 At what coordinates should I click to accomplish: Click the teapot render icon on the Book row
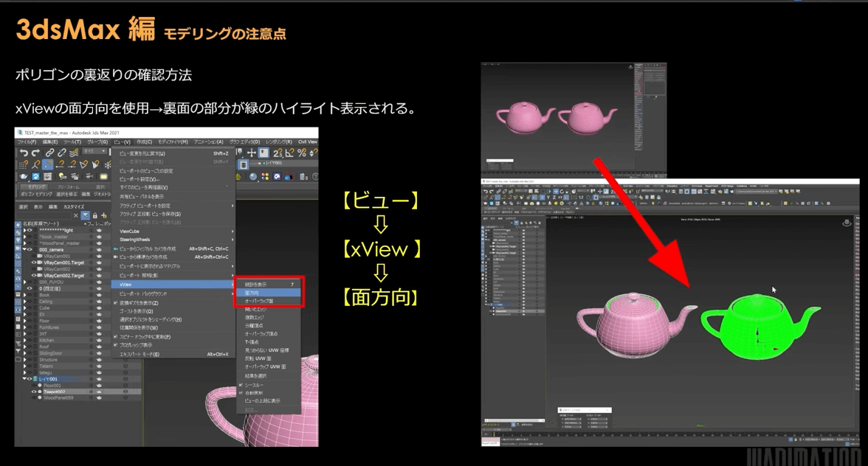(100, 295)
